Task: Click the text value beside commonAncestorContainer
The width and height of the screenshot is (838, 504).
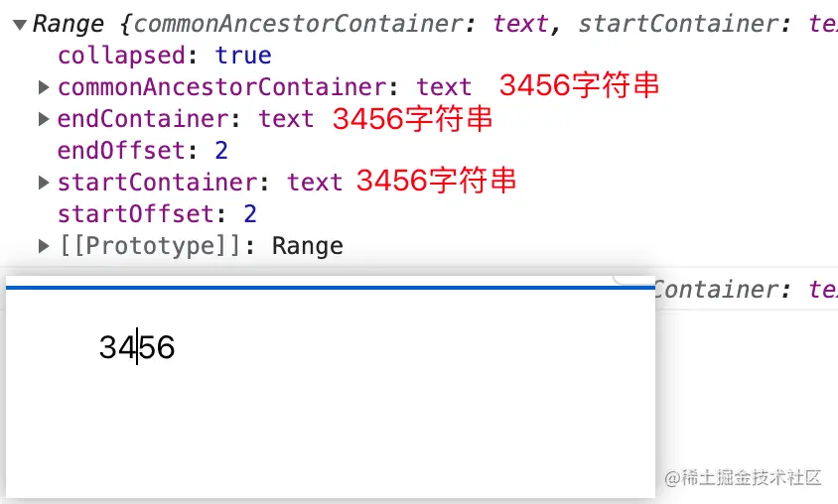Action: pos(444,87)
